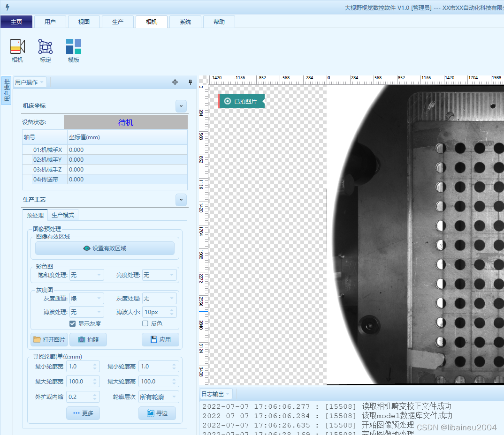The width and height of the screenshot is (504, 435).
Task: Click 打开图片 folder button
Action: [49, 339]
